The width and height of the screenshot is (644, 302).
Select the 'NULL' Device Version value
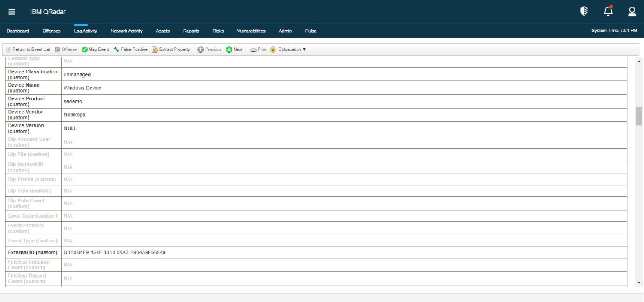coord(70,128)
